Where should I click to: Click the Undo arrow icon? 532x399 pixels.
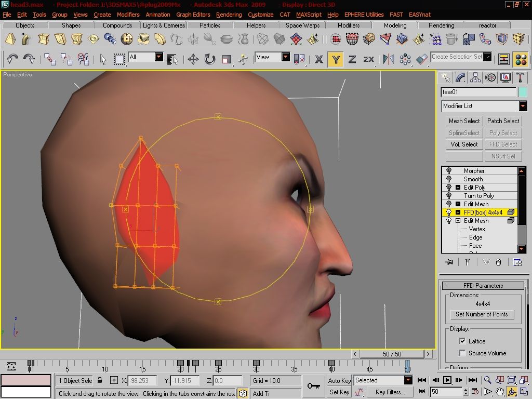[12, 59]
